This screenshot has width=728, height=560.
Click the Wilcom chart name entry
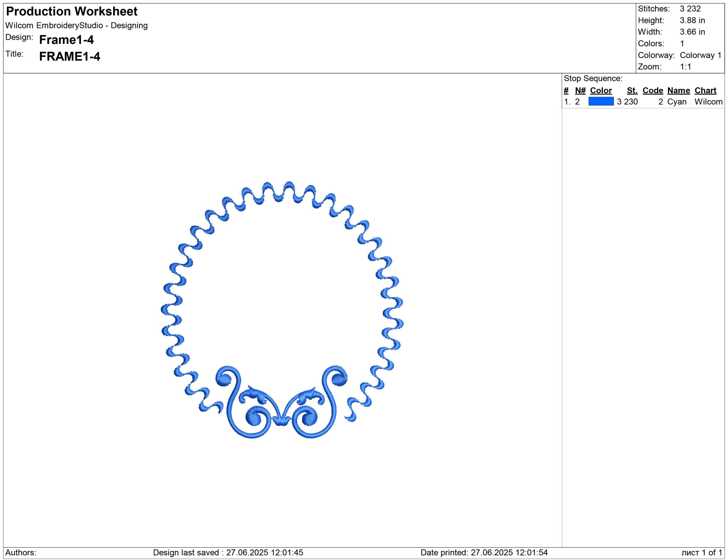[x=708, y=102]
